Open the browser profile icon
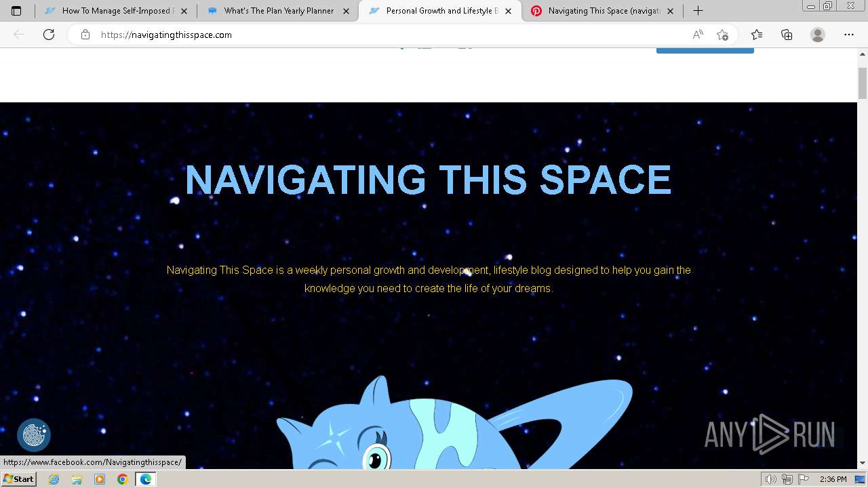The image size is (868, 488). click(818, 35)
